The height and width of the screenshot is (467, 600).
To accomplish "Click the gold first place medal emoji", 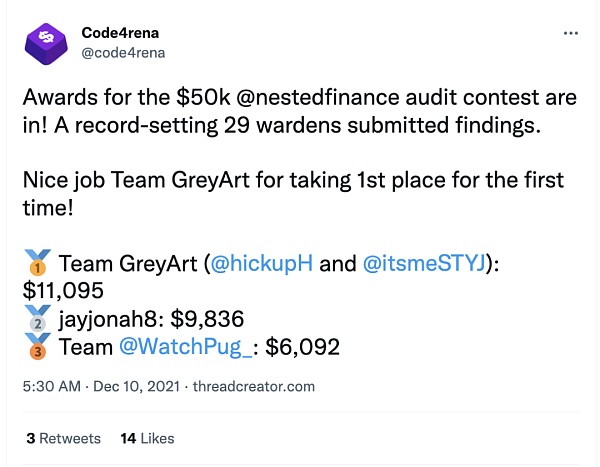I will pyautogui.click(x=36, y=265).
